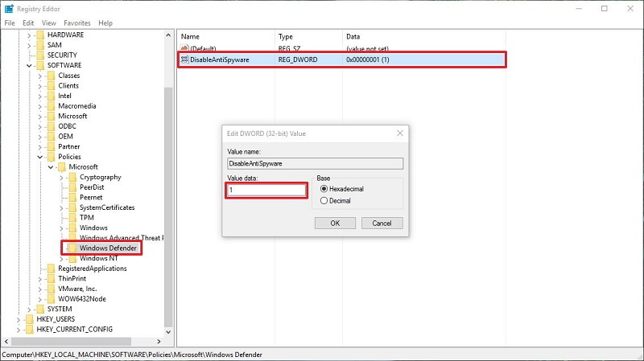Screen dimensions: 644x361
Task: Select the Windows key under Policies
Action: pyautogui.click(x=93, y=228)
